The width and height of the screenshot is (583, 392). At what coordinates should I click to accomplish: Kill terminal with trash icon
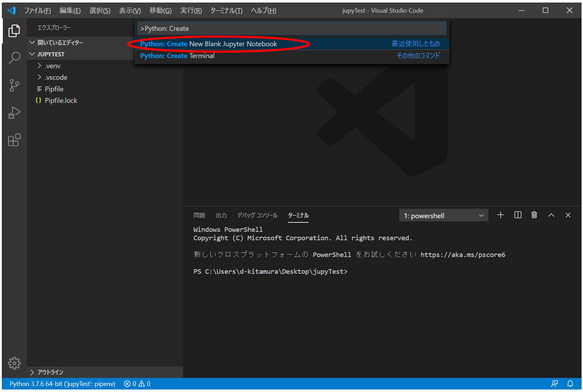(x=534, y=215)
